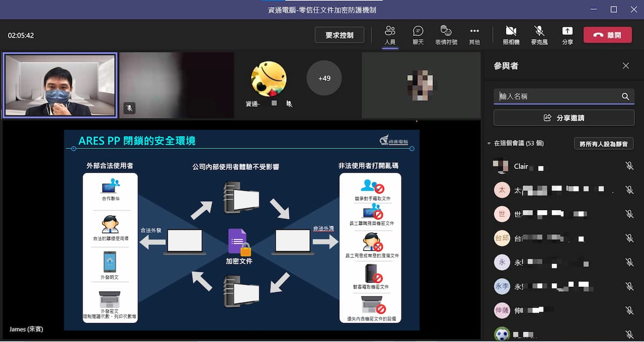This screenshot has height=342, width=644.
Task: Mute icon beside participant with 世 avatar
Action: [630, 214]
